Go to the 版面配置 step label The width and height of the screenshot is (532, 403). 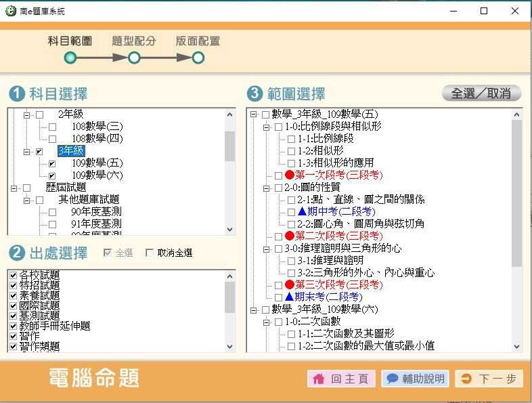[x=198, y=41]
